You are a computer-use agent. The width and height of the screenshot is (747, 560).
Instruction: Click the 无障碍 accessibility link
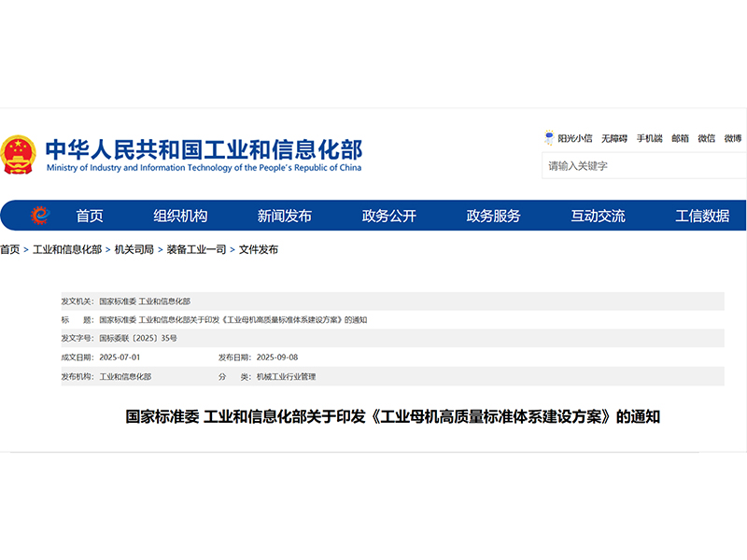click(614, 138)
